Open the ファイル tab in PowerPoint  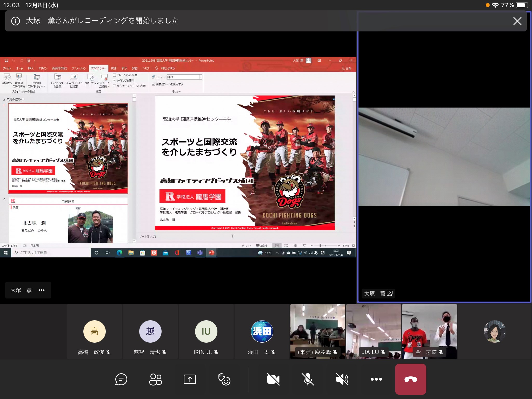pyautogui.click(x=7, y=68)
